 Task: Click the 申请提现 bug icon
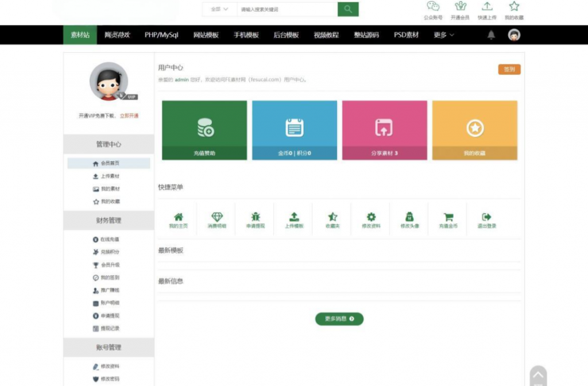pyautogui.click(x=256, y=217)
